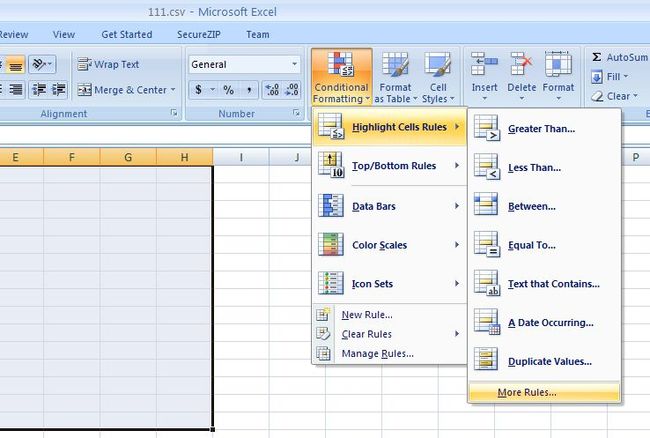Screen dimensions: 650x438
Task: Apply Accounting Number Format dollar icon
Action: tap(199, 90)
